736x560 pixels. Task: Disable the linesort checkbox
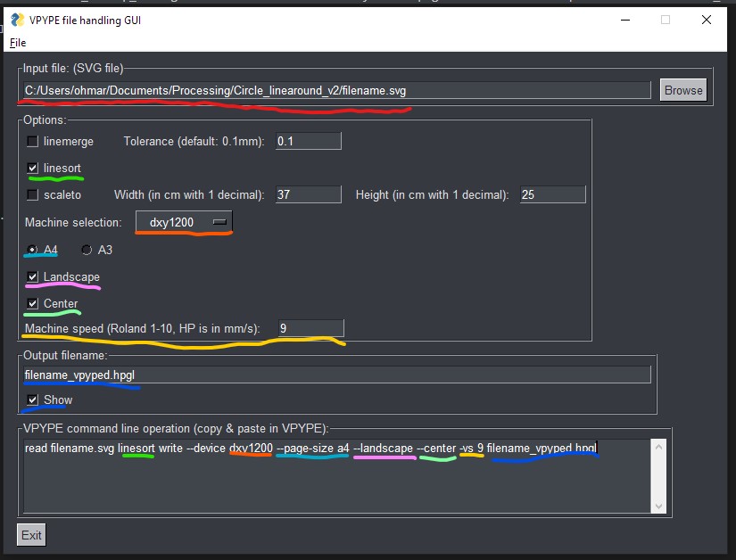click(x=32, y=168)
